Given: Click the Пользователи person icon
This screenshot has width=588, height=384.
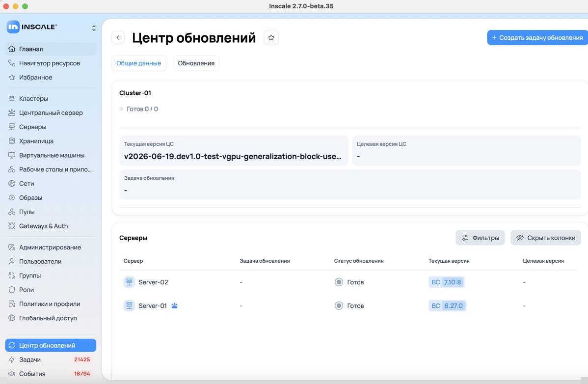Looking at the screenshot, I should (x=12, y=261).
